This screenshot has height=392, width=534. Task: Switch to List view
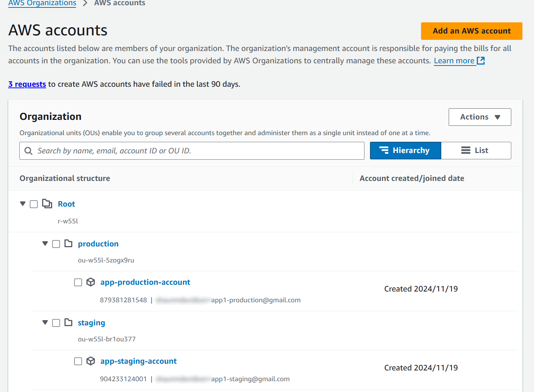pos(476,150)
